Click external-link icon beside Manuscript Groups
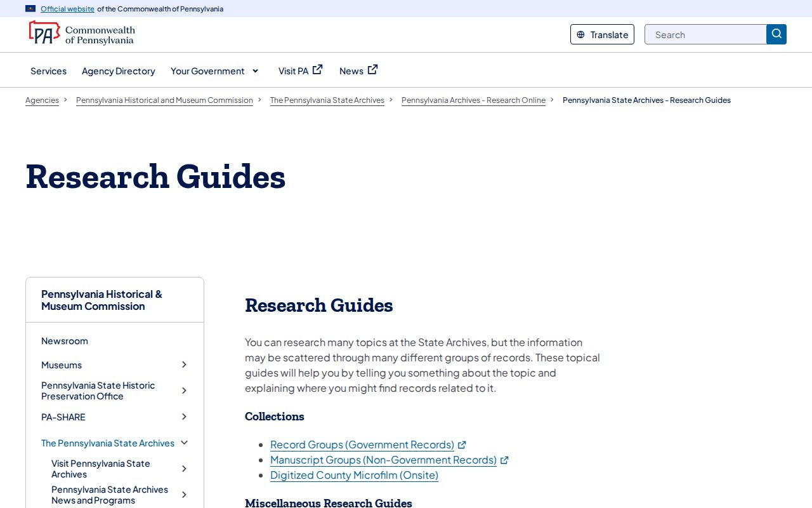This screenshot has height=508, width=812. pos(504,460)
